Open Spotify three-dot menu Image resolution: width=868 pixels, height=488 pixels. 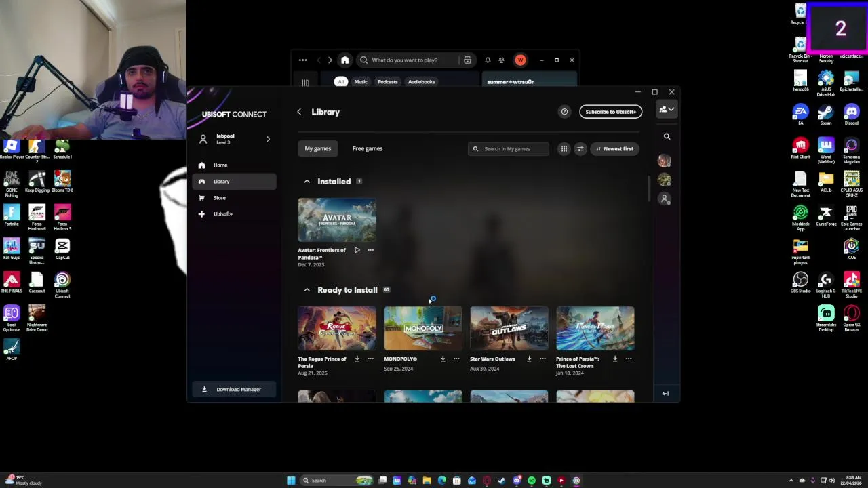pos(303,60)
